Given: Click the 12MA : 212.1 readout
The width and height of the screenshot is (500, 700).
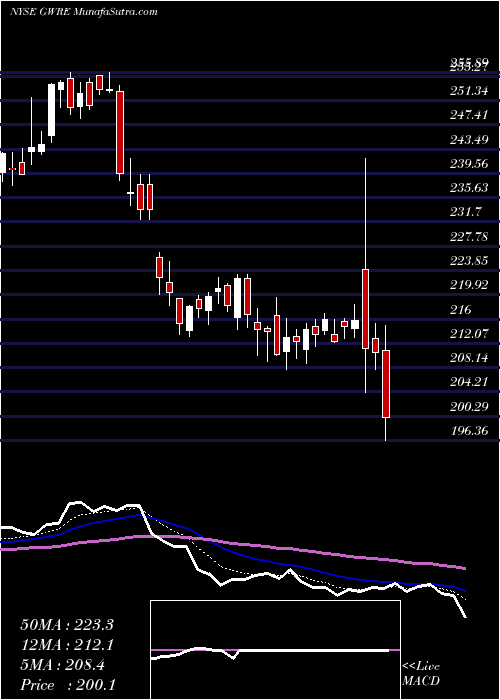Looking at the screenshot, I should coord(67,645).
